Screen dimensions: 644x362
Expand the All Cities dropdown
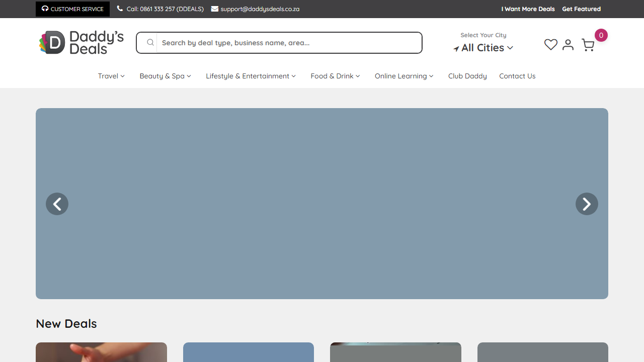click(x=483, y=48)
